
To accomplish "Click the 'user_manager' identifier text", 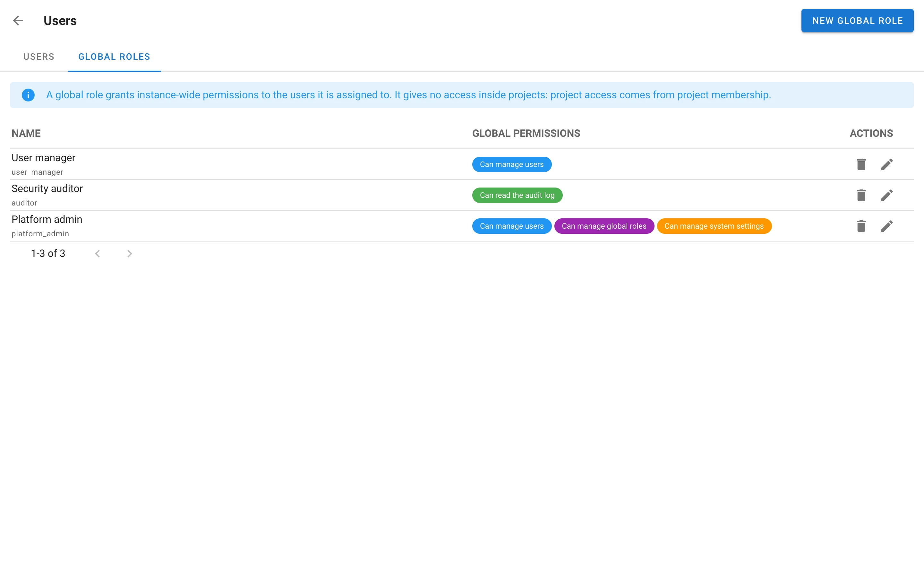I will tap(38, 172).
